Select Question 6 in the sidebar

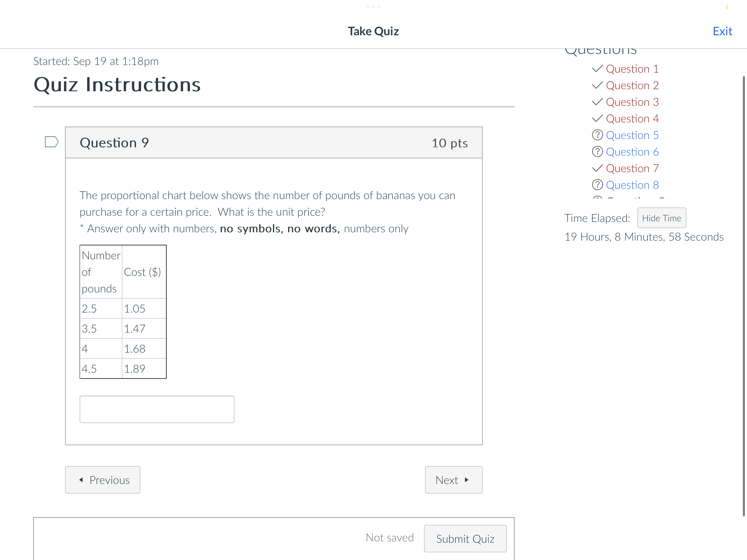632,152
